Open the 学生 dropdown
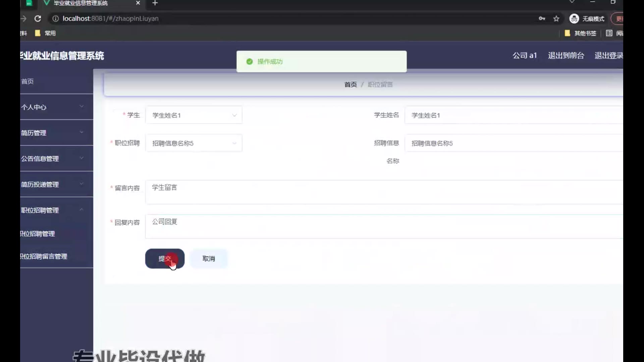This screenshot has height=362, width=644. click(x=194, y=115)
